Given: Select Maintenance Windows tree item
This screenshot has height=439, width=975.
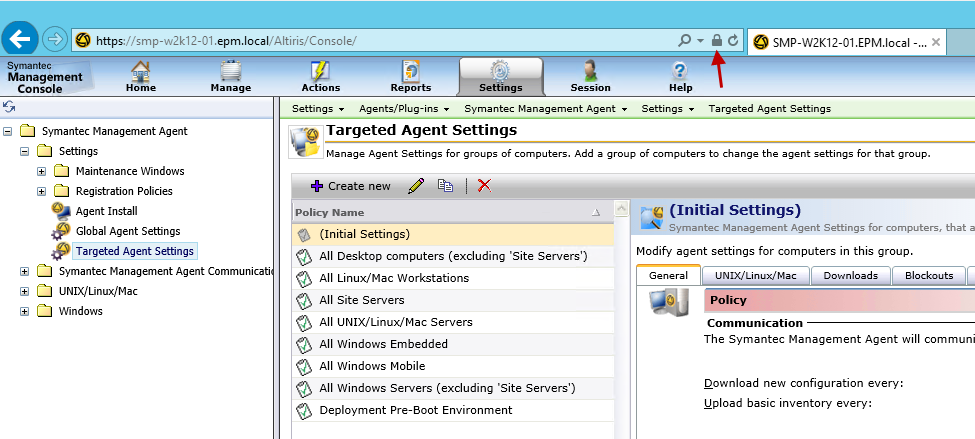Looking at the screenshot, I should (130, 171).
